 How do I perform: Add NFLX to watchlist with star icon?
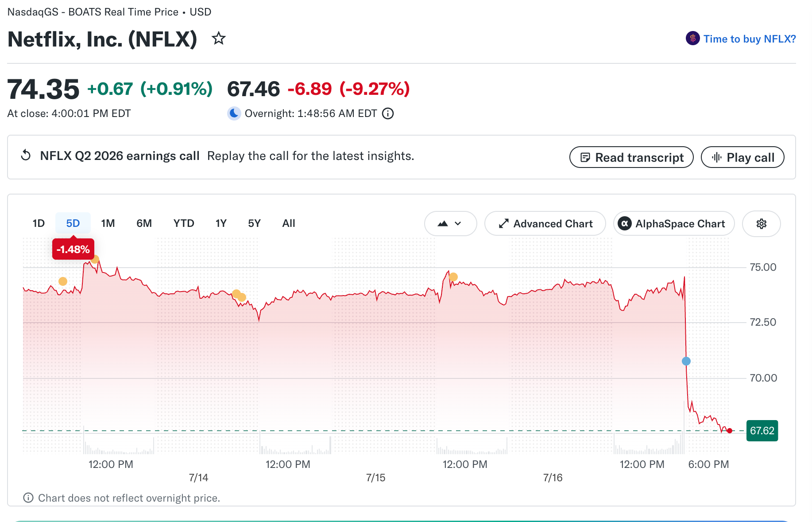point(219,39)
